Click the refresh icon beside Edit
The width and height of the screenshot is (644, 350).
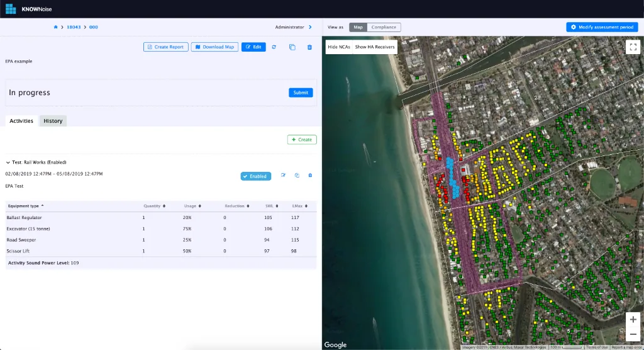[274, 47]
